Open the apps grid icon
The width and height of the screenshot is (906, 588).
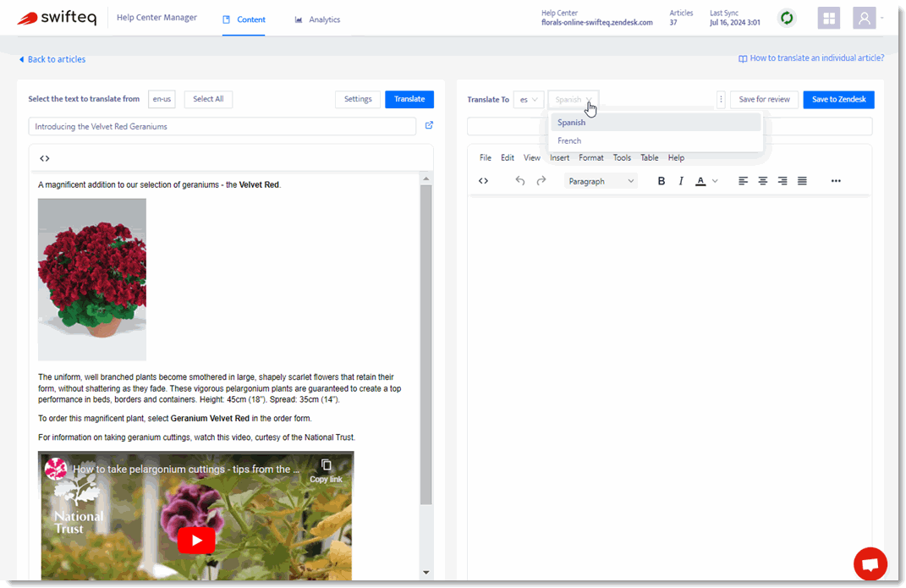828,18
